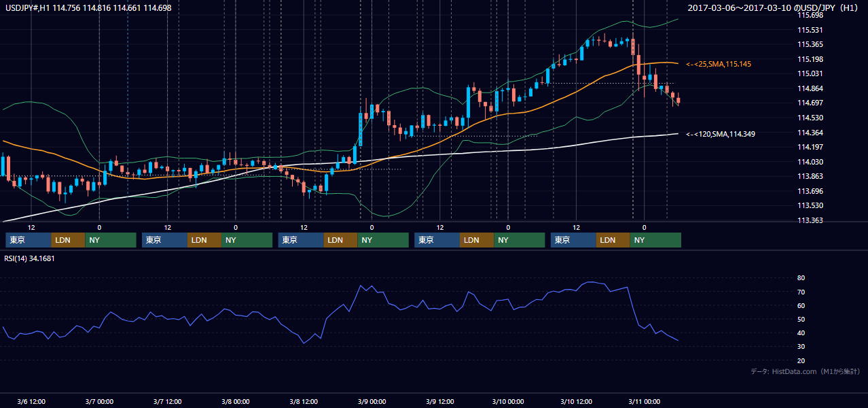
Task: Click the NY session box for March 9
Action: pos(520,240)
